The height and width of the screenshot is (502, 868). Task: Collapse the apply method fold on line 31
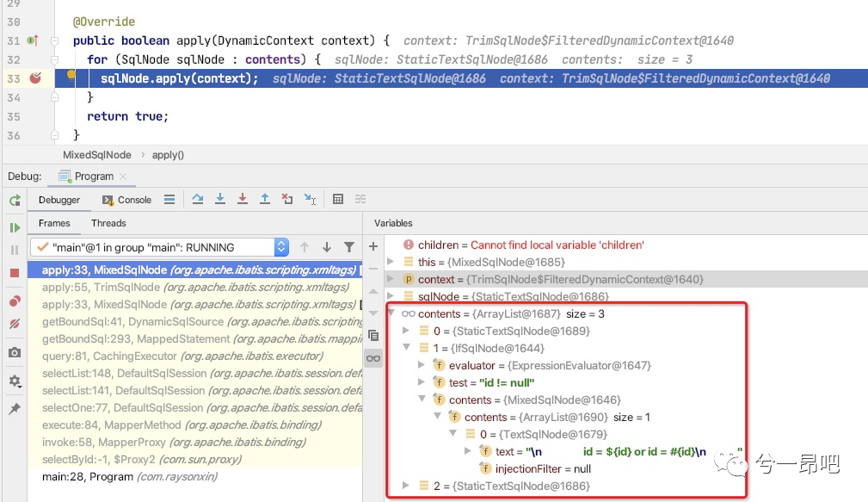pyautogui.click(x=55, y=40)
